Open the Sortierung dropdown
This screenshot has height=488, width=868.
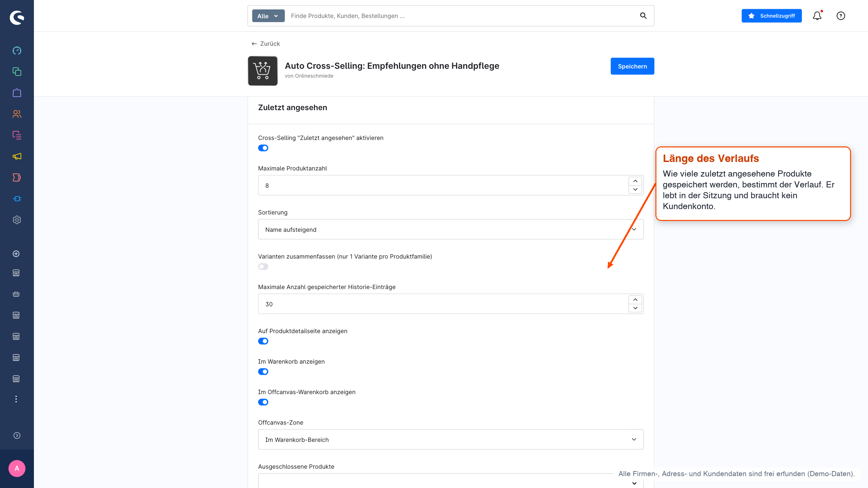coord(451,229)
